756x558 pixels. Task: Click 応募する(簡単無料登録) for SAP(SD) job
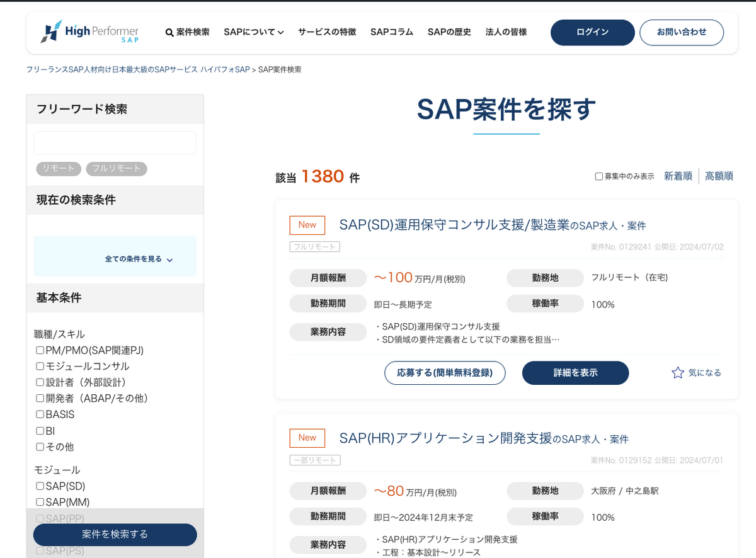coord(445,373)
